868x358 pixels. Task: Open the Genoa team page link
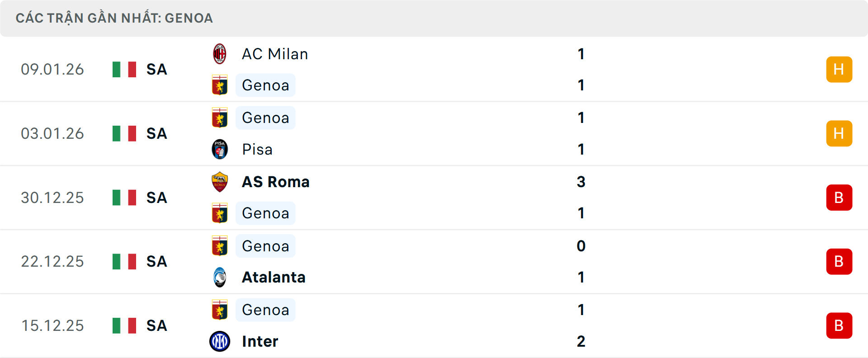pyautogui.click(x=265, y=85)
